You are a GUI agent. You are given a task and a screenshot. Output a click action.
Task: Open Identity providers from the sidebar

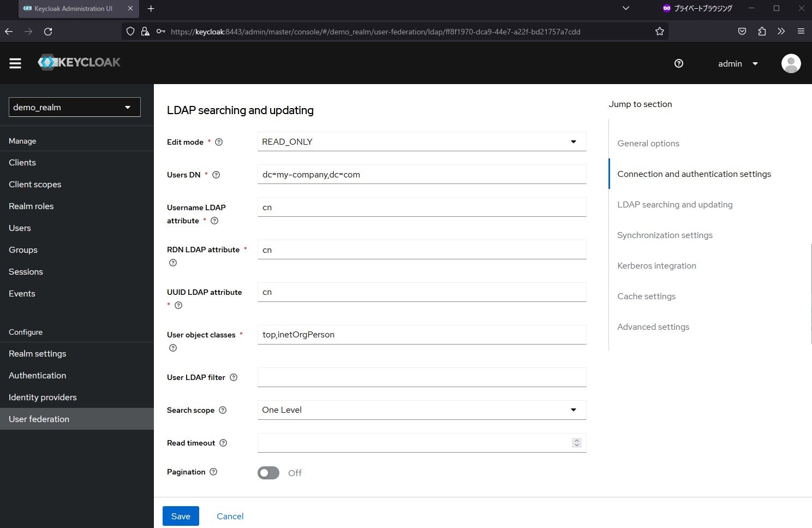click(42, 397)
